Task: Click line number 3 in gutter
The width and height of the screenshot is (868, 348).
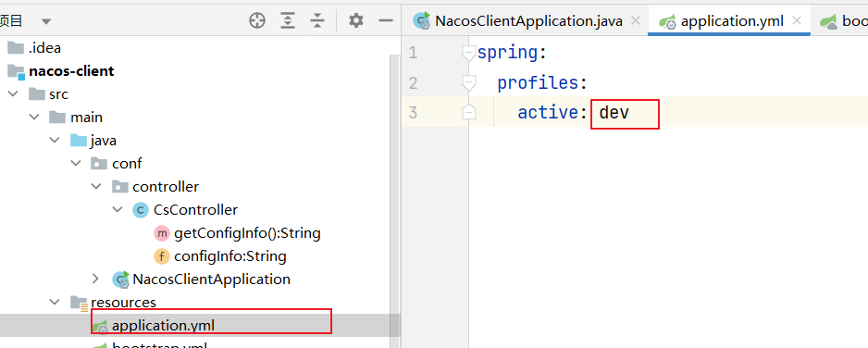Action: pyautogui.click(x=413, y=112)
